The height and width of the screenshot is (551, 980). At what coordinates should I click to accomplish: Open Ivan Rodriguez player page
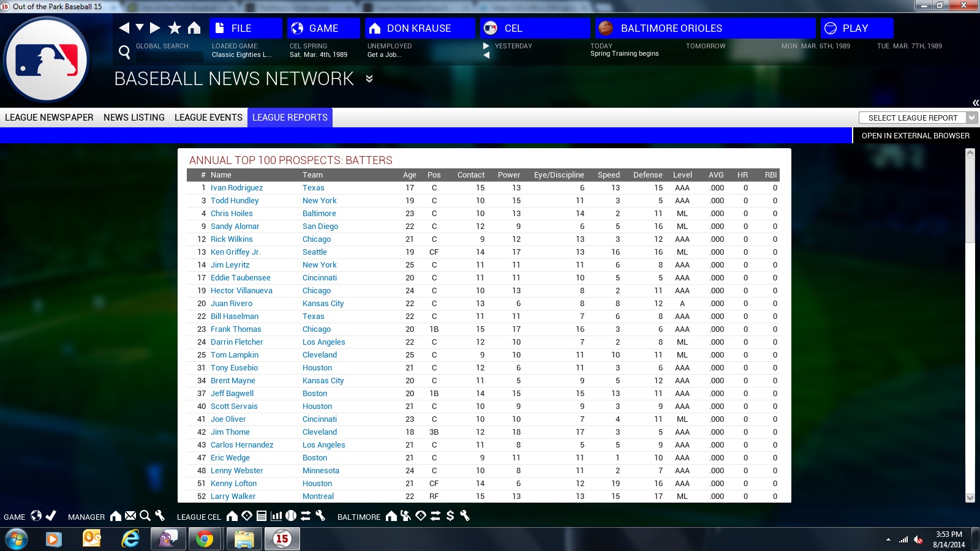point(236,188)
